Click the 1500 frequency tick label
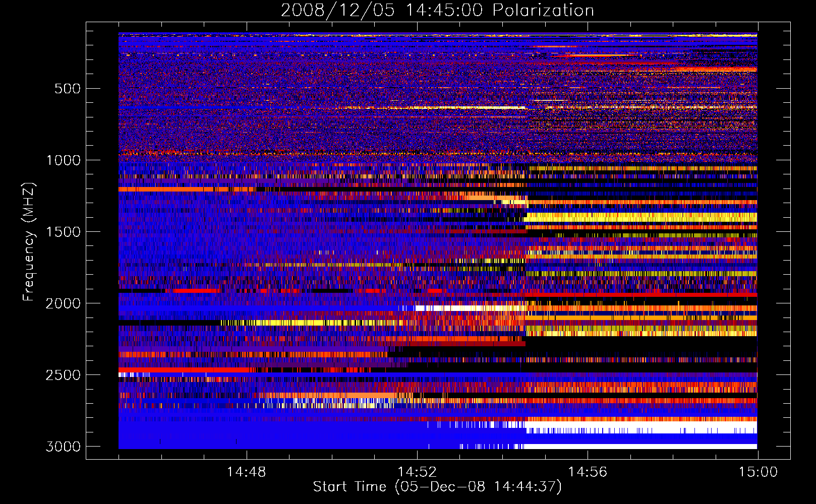Image resolution: width=816 pixels, height=504 pixels. [x=63, y=232]
